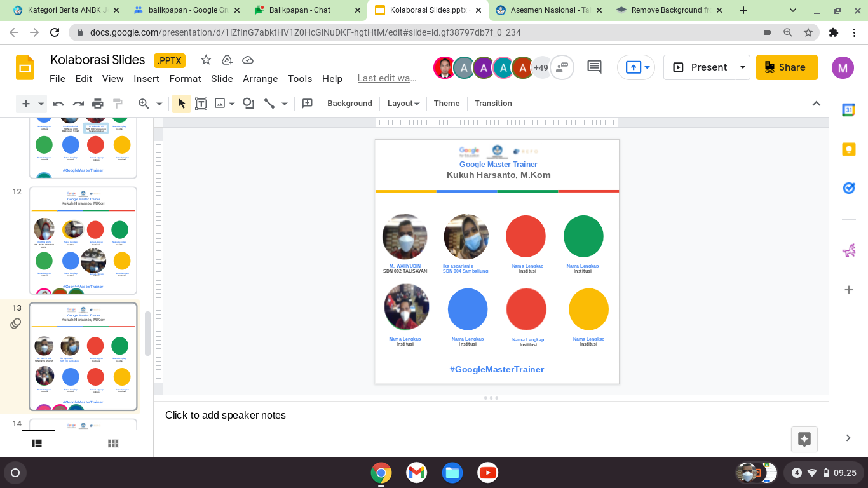Open comment history icon

[594, 67]
